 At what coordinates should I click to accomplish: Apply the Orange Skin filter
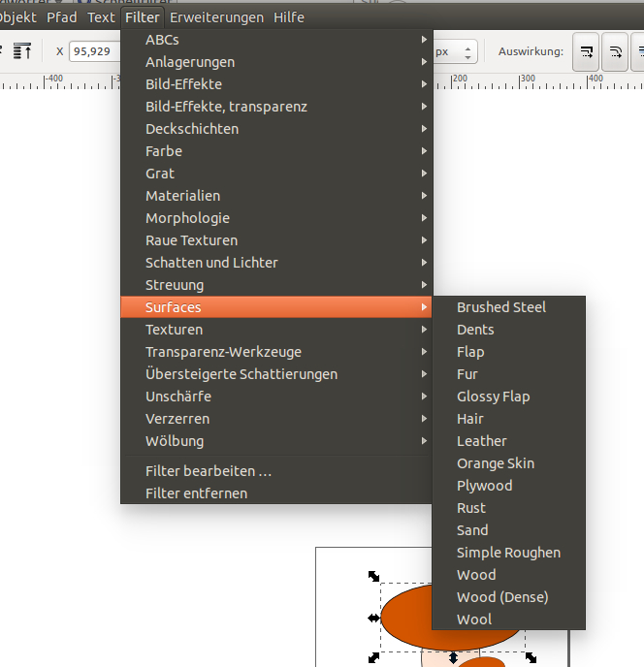coord(508,463)
